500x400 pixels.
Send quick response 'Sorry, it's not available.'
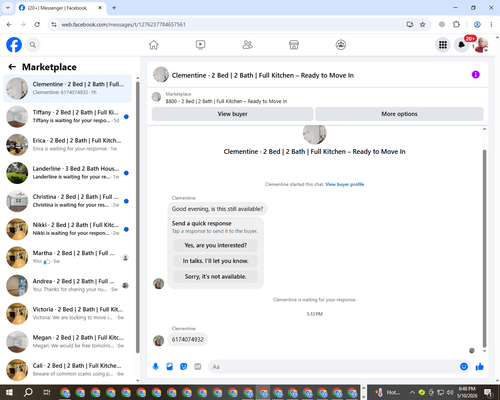click(x=216, y=276)
